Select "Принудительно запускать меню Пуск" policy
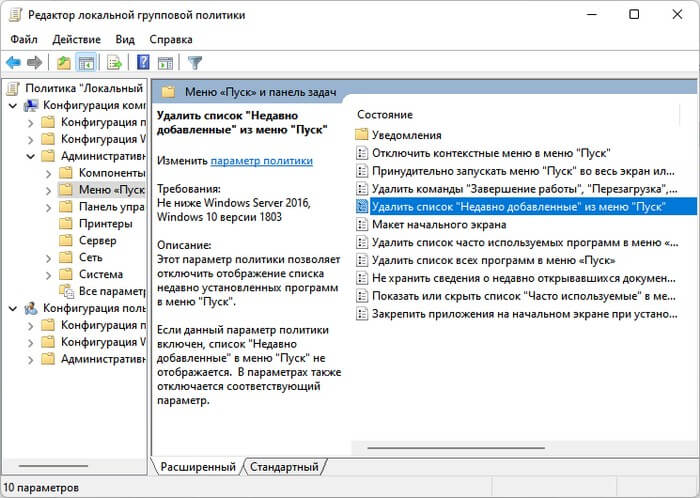The width and height of the screenshot is (700, 498). point(523,171)
